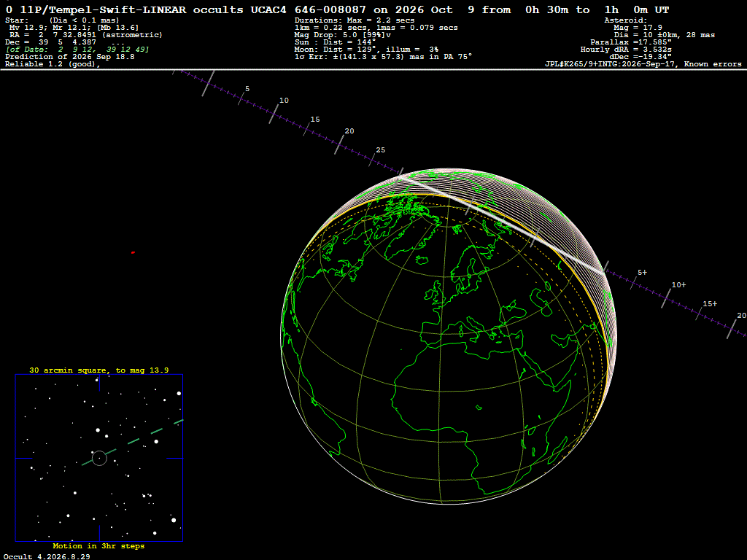Click Iceland on the globe map

coord(422,260)
